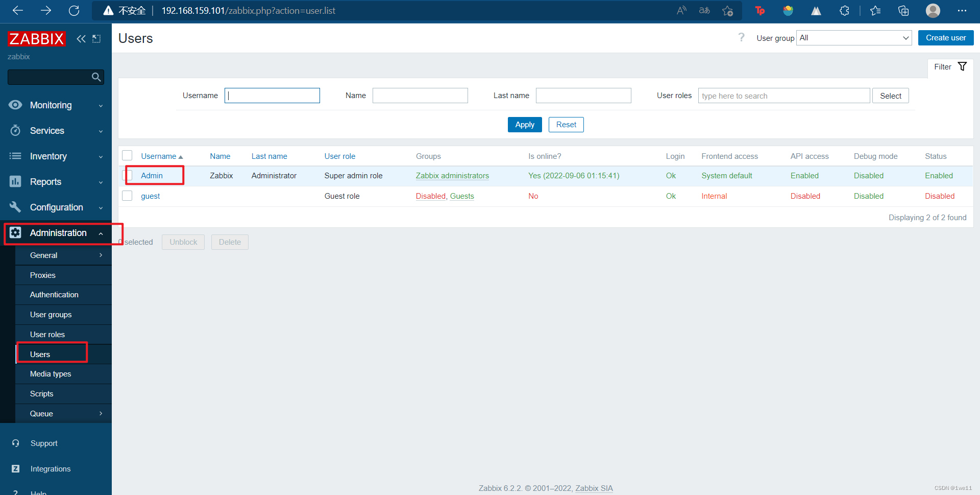Click the help question mark icon
Screen dimensions: 980x495
741,37
